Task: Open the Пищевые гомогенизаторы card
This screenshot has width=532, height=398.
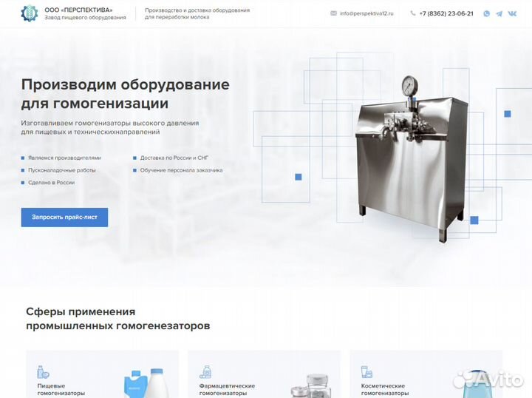Action: pos(102,374)
